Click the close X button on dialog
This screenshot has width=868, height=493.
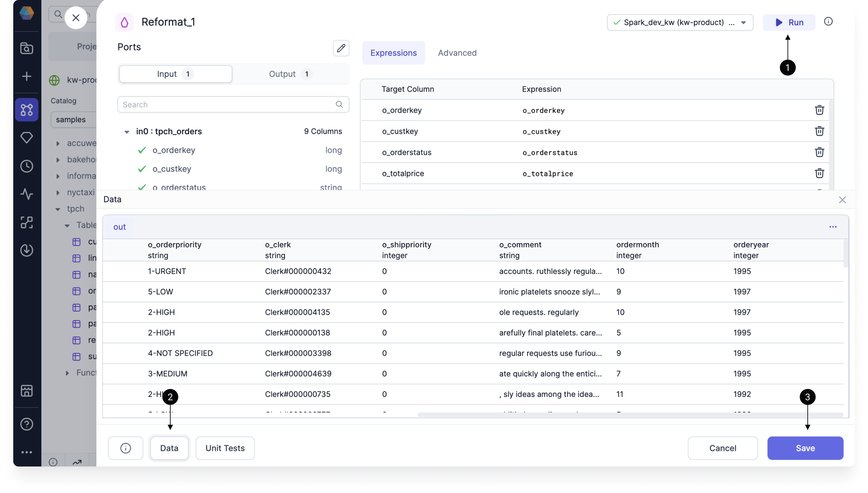(x=76, y=17)
